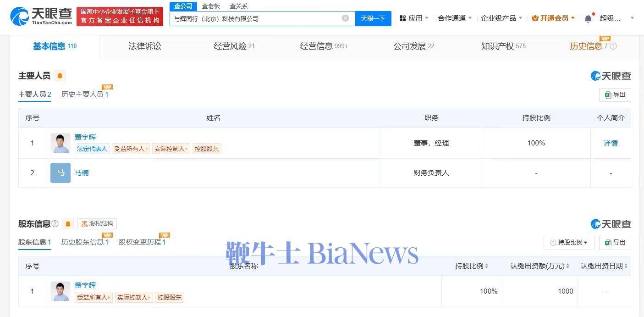Switch to 查关系 search tab
The image size is (644, 317).
[x=238, y=6]
